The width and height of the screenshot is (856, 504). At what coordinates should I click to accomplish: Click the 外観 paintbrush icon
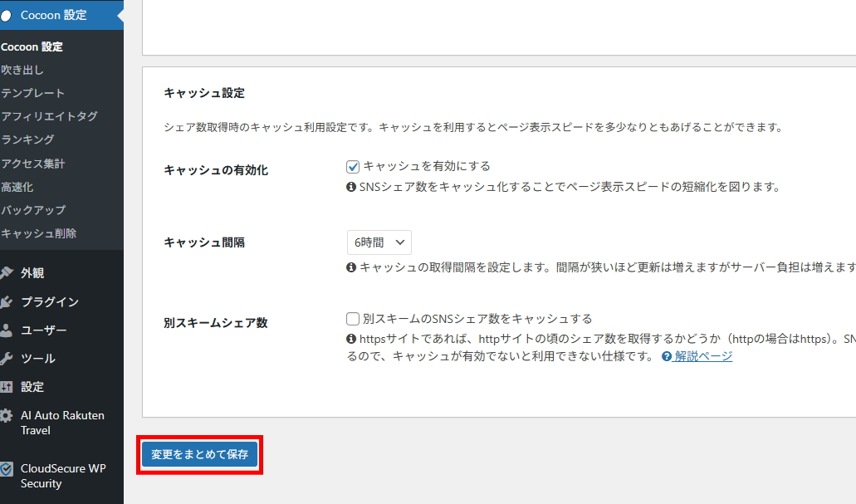click(7, 273)
